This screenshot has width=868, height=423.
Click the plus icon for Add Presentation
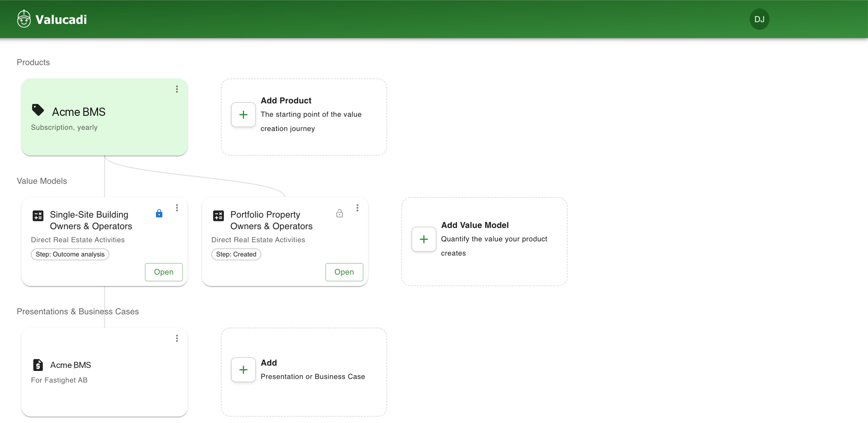pyautogui.click(x=243, y=370)
